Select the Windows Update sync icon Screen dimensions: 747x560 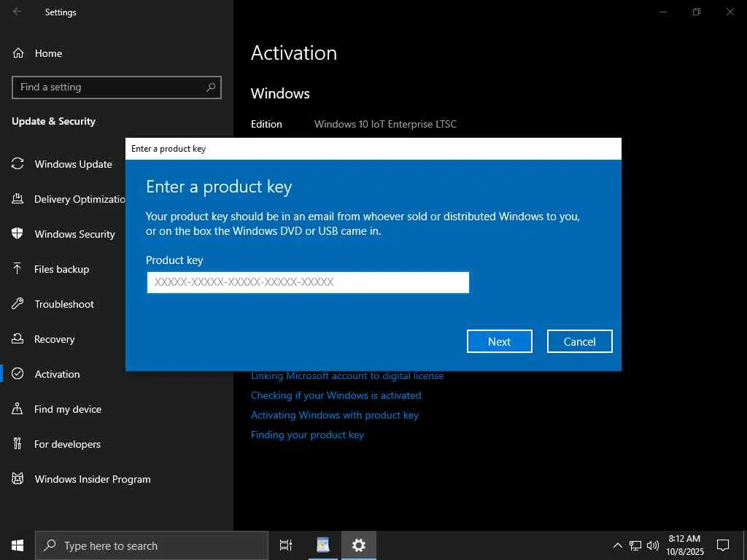pyautogui.click(x=18, y=164)
